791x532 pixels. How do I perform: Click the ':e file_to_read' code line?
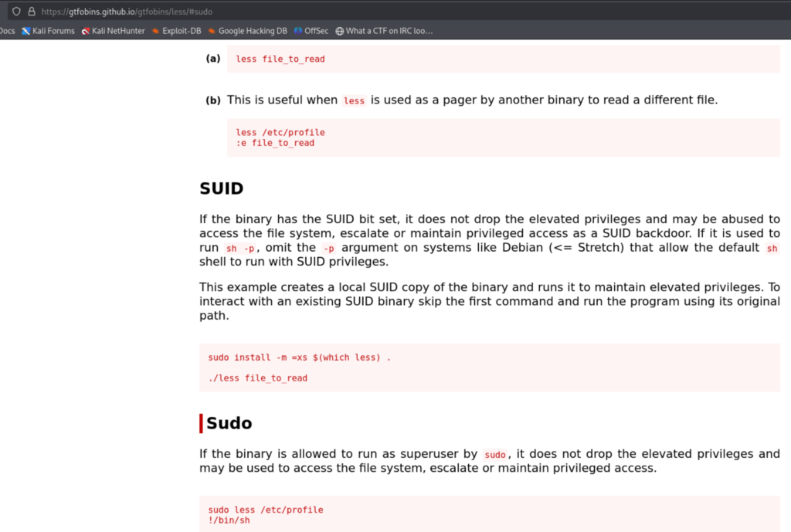point(275,143)
